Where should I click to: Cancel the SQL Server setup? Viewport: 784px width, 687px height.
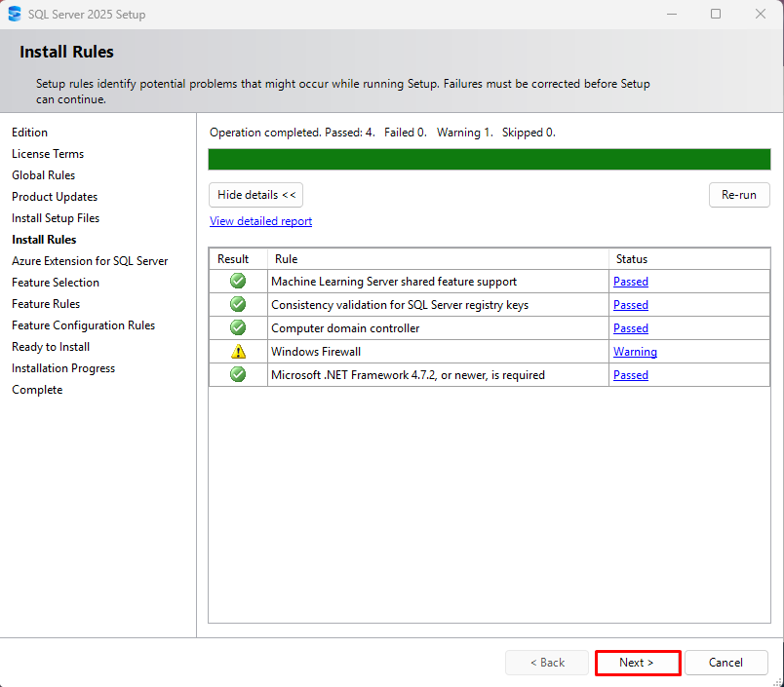726,663
